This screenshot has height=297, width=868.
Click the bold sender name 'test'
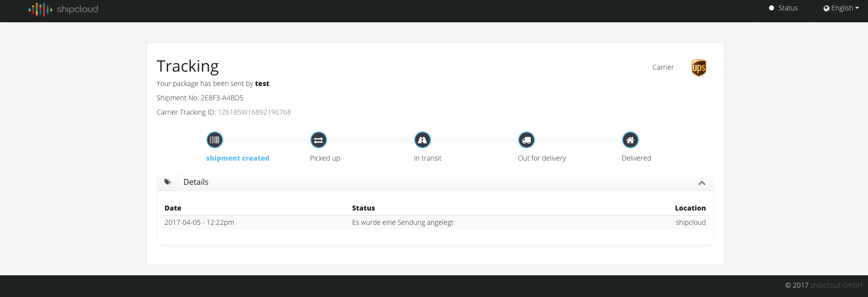[262, 84]
